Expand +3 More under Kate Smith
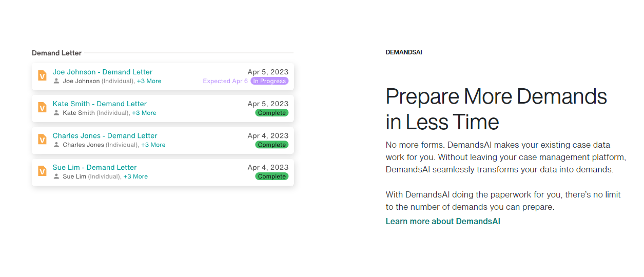The height and width of the screenshot is (277, 644). [144, 113]
